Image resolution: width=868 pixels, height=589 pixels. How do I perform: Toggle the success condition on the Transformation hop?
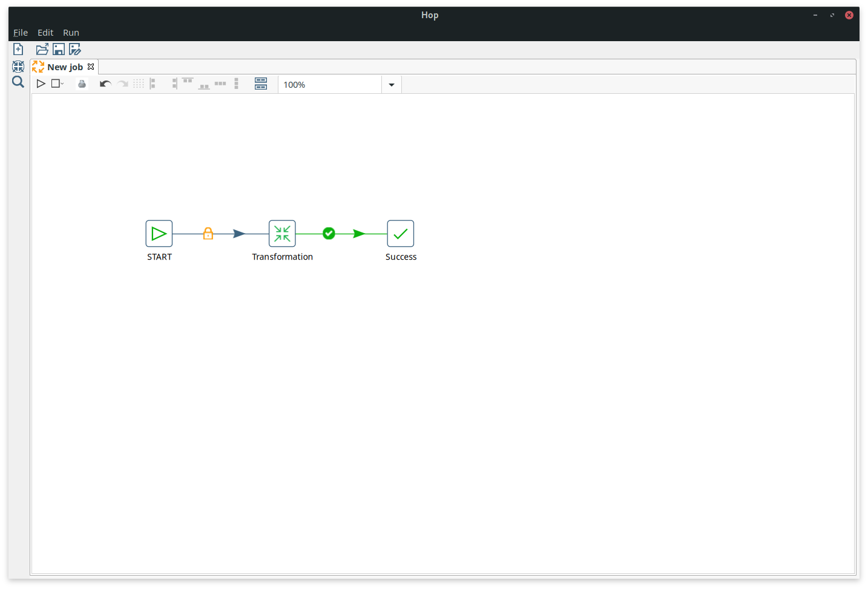pos(329,233)
